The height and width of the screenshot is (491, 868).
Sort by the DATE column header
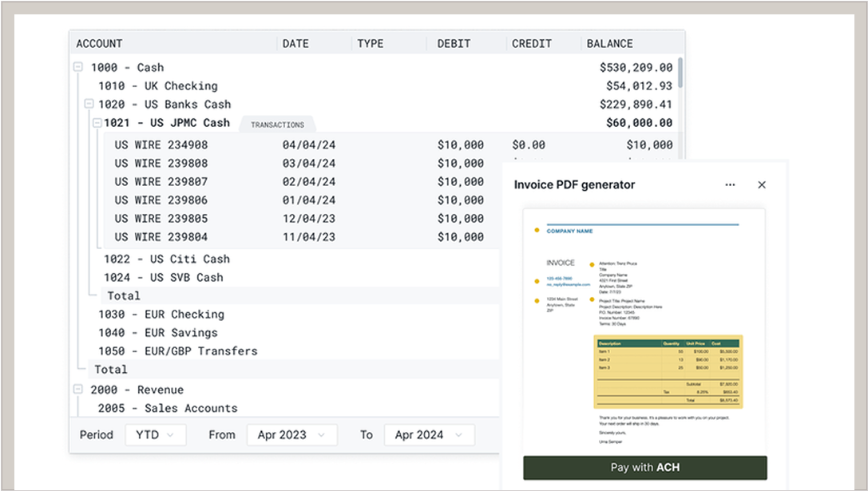tap(295, 44)
